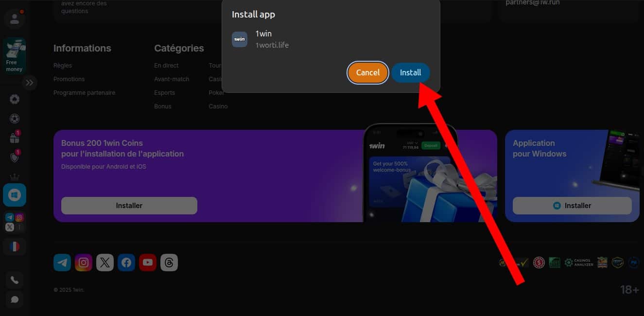Open the Free money sidebar tile
The image size is (644, 316).
(x=15, y=55)
